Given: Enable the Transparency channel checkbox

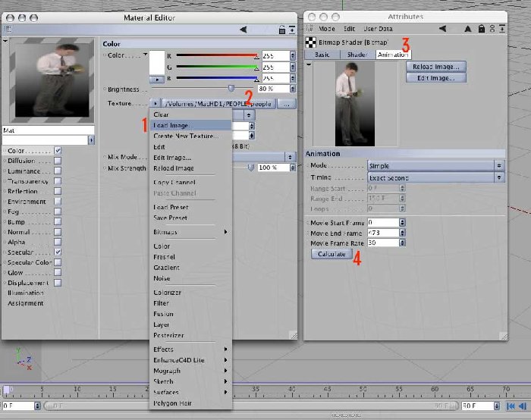Looking at the screenshot, I should 58,181.
